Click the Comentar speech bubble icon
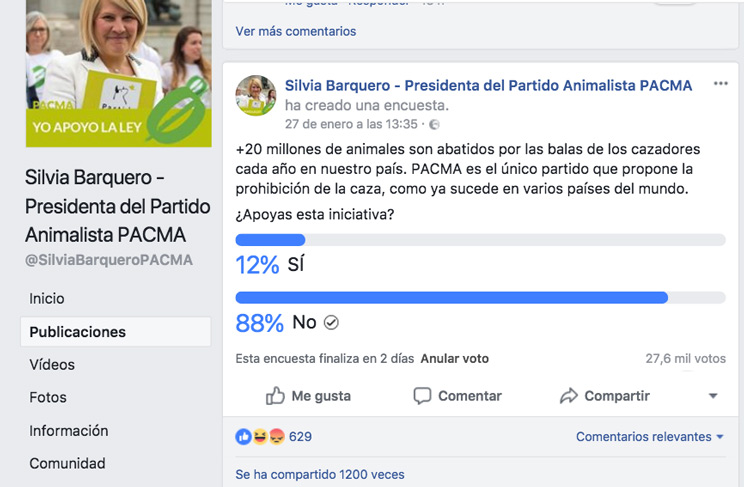This screenshot has width=744, height=487. point(422,396)
